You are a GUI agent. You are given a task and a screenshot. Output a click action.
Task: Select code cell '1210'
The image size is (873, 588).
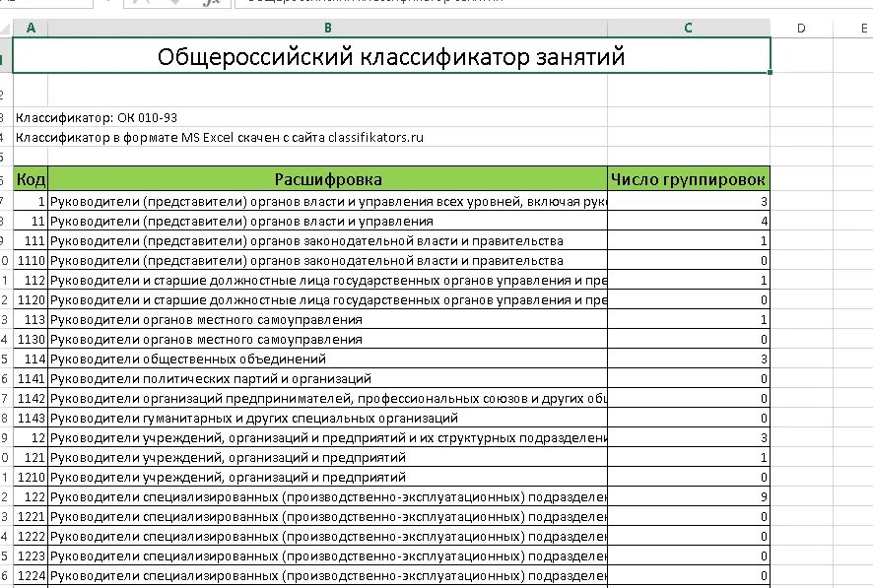(31, 477)
